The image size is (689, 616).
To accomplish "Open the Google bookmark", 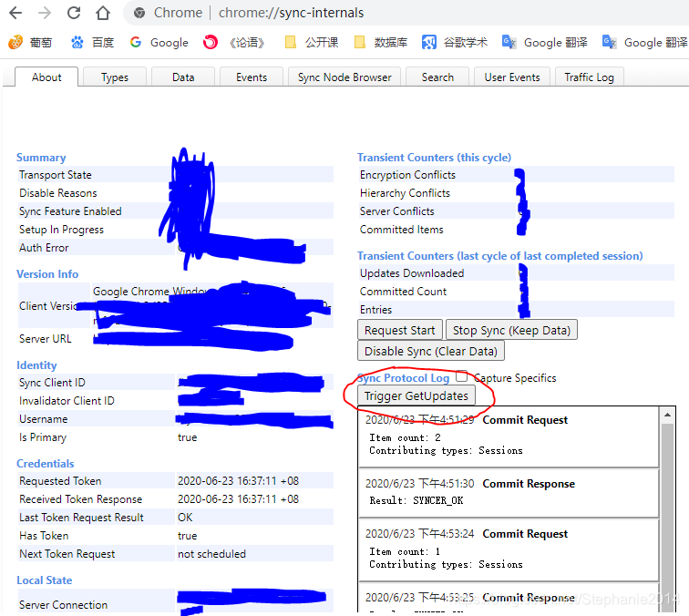I will [x=159, y=42].
